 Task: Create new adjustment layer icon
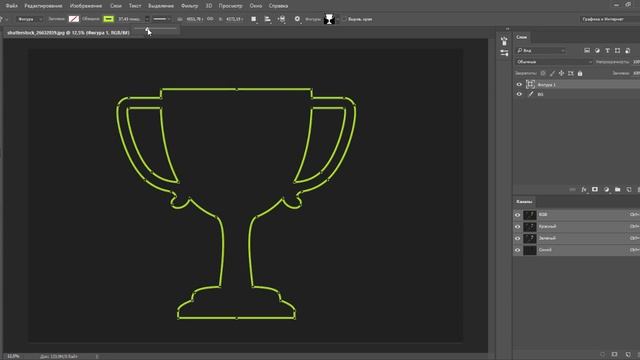coord(606,189)
